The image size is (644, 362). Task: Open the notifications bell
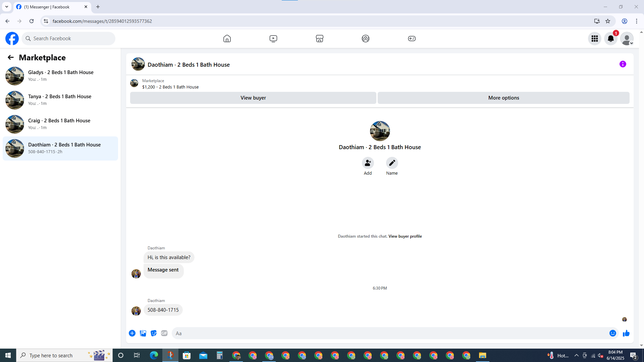(x=611, y=39)
